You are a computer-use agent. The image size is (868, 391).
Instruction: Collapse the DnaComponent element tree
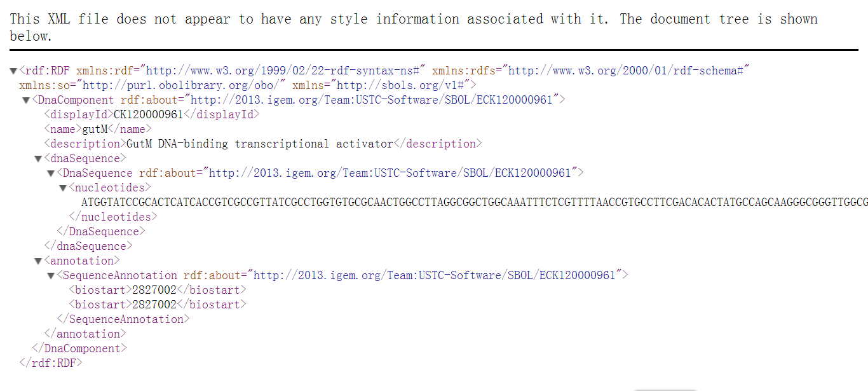(26, 100)
